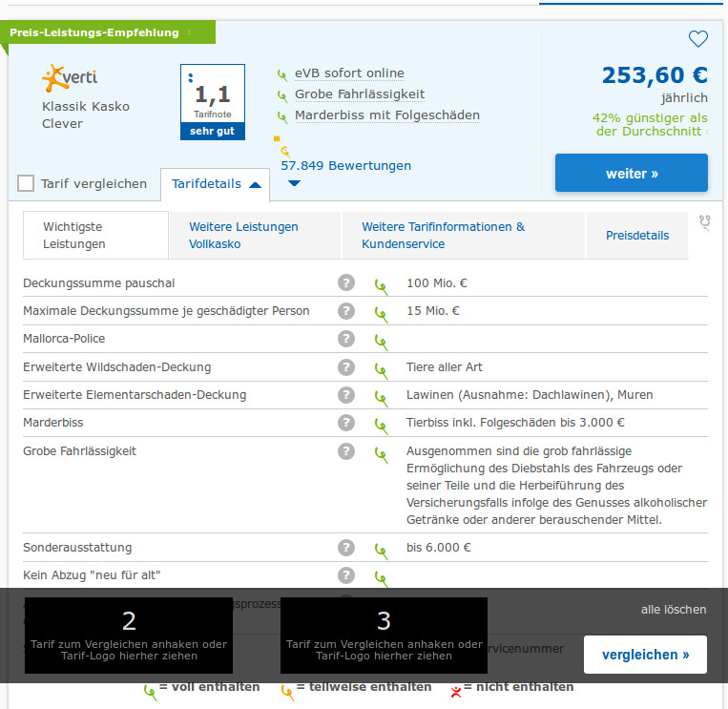Expand the ratings dropdown arrow
Screen dimensions: 728x709
(294, 183)
